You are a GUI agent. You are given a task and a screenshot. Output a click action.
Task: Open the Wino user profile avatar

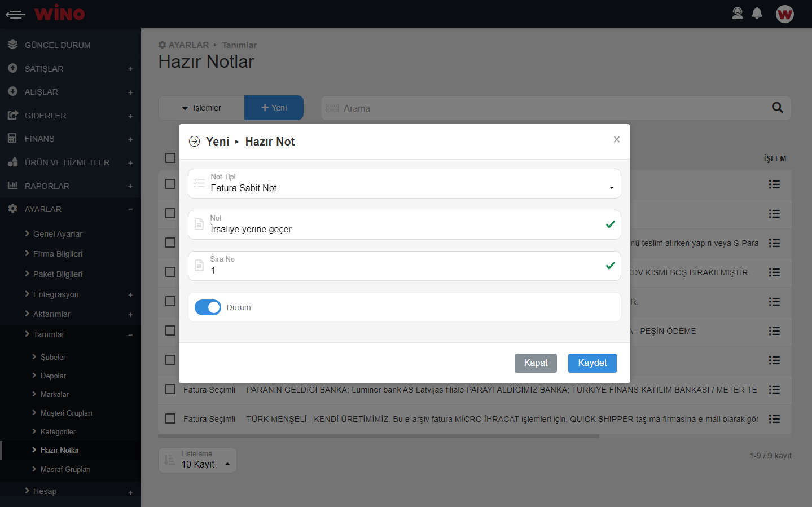click(x=784, y=14)
